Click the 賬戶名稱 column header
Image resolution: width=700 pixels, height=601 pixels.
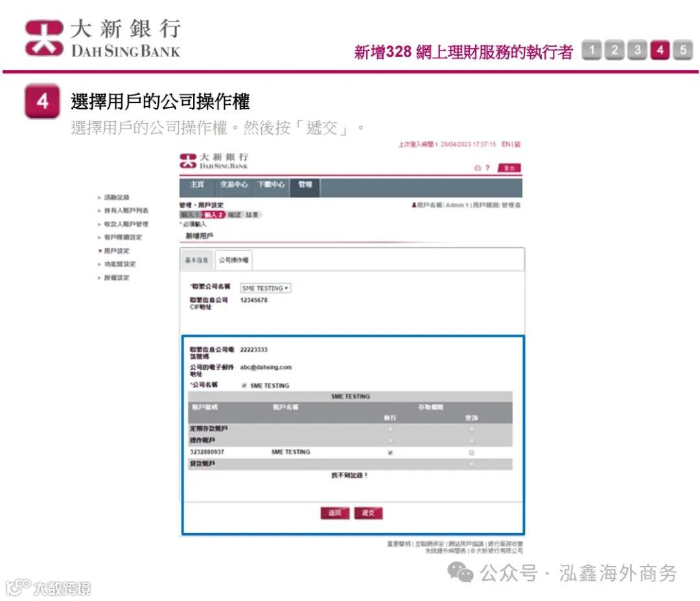(x=285, y=407)
